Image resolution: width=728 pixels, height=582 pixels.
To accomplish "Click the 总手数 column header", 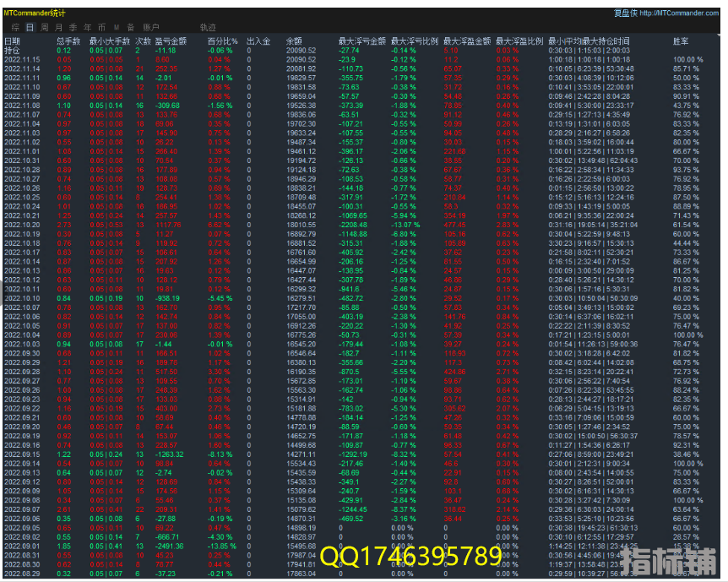I will [68, 41].
